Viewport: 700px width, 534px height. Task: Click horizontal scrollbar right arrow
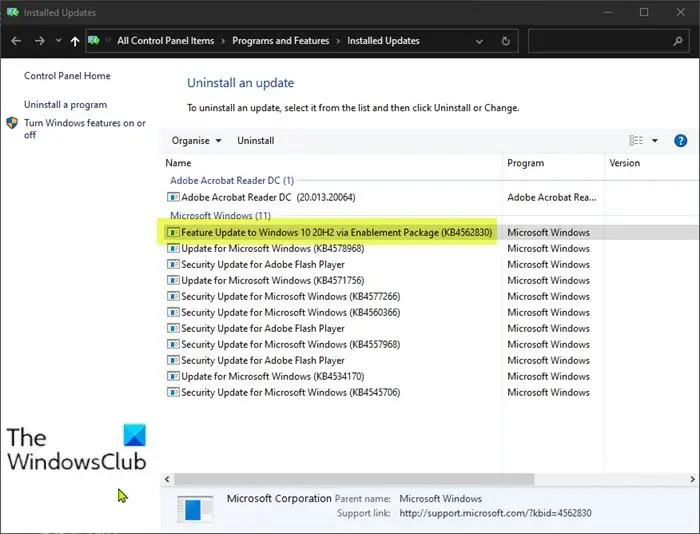pyautogui.click(x=692, y=479)
